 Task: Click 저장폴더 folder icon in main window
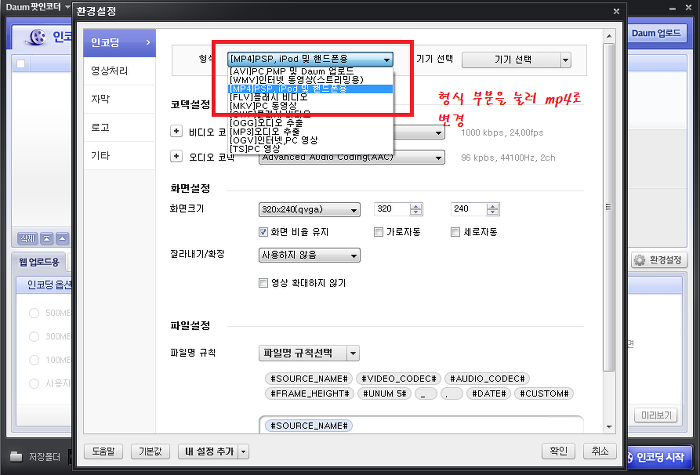coord(16,457)
